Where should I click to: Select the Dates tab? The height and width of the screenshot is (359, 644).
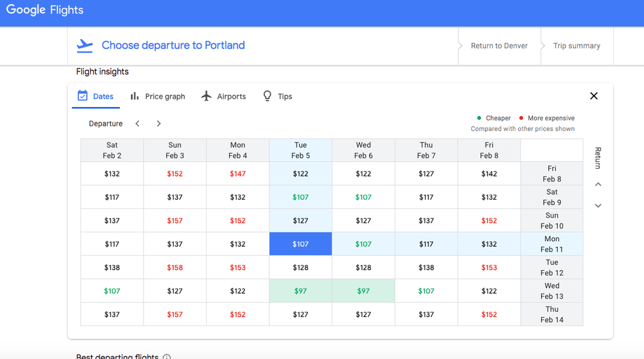96,96
